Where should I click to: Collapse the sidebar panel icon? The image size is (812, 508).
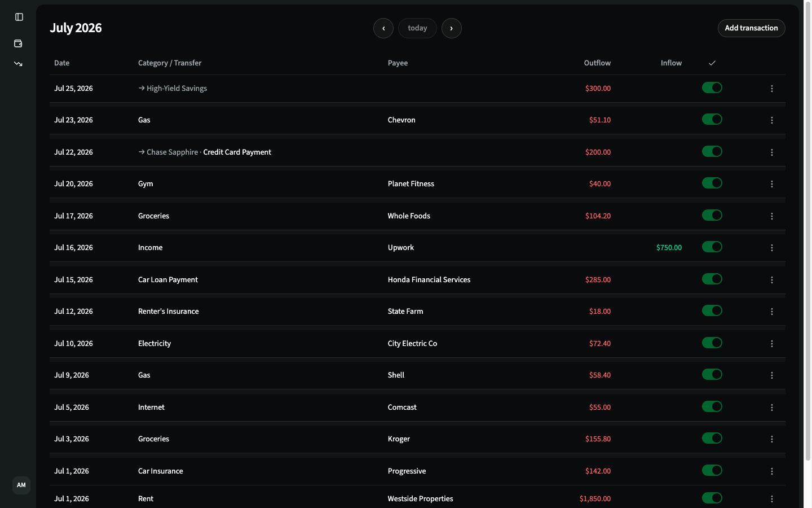(19, 17)
